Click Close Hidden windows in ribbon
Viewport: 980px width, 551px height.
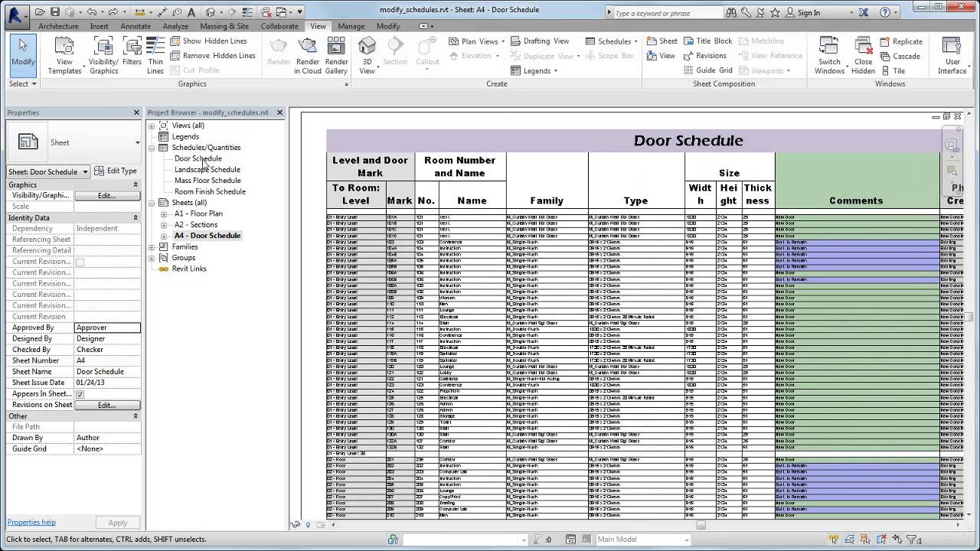pyautogui.click(x=863, y=55)
